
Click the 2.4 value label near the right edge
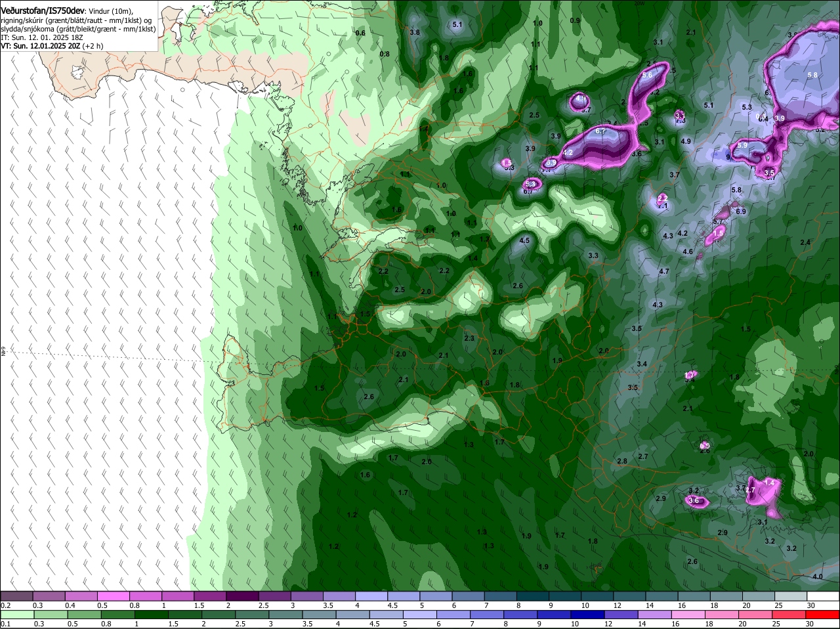[805, 242]
